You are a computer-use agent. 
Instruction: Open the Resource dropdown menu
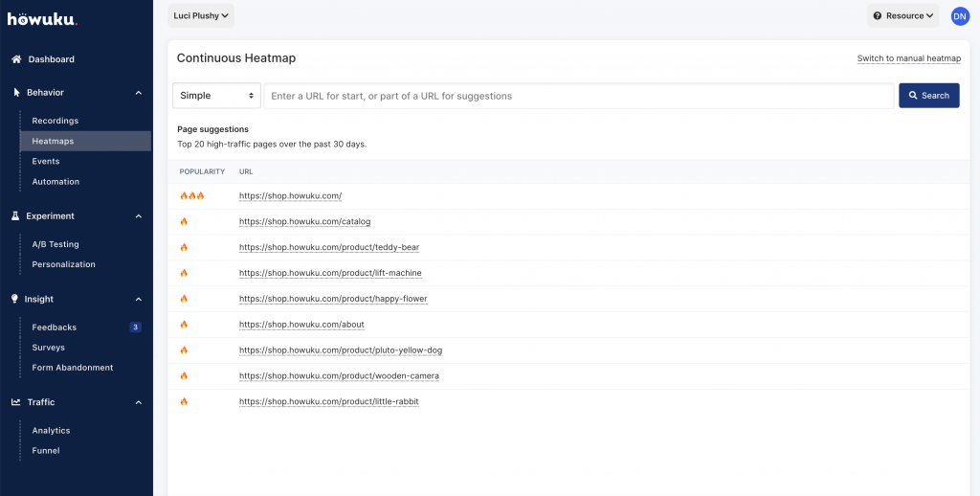tap(902, 15)
